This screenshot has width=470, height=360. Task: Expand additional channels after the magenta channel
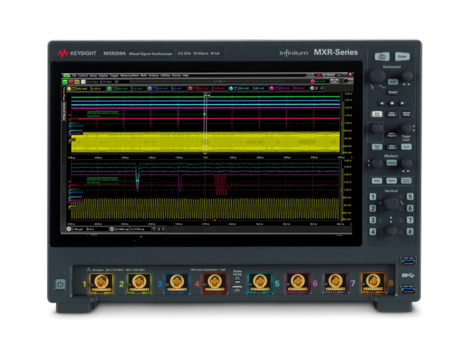click(317, 88)
